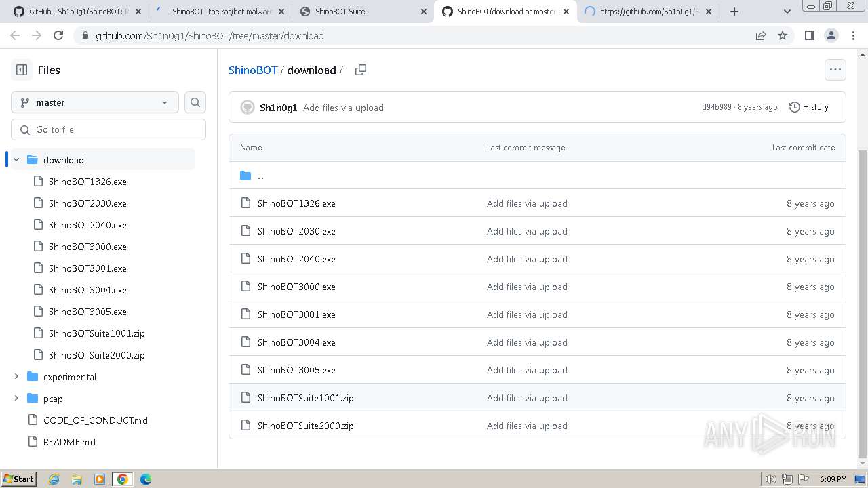Open ShinoBOT1326.exe in the file list
The height and width of the screenshot is (488, 868).
[x=296, y=203]
